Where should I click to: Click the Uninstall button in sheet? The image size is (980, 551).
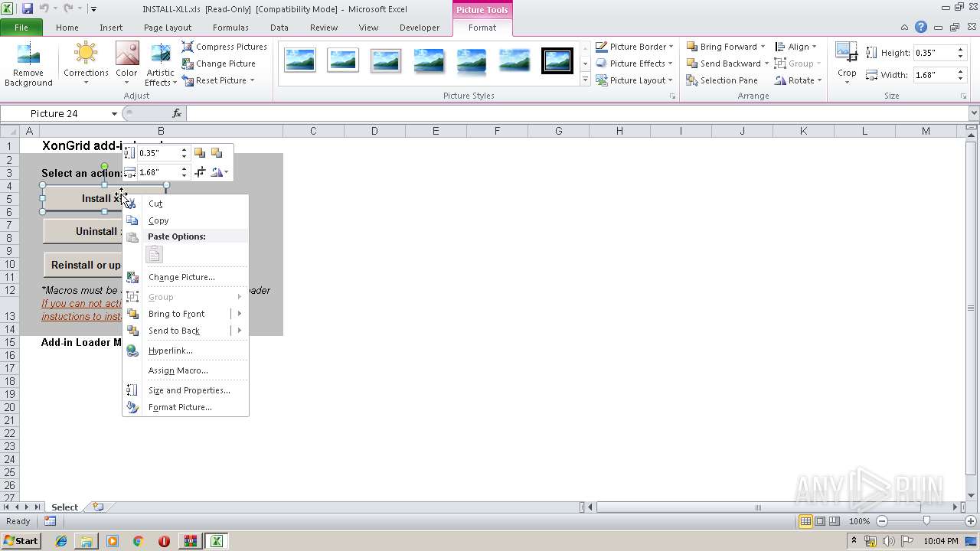tap(83, 231)
